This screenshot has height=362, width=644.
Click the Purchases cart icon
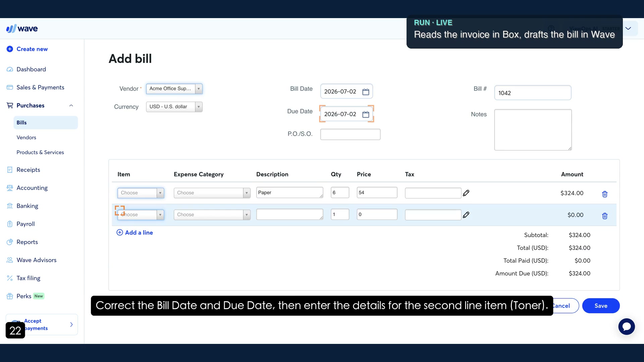coord(10,106)
